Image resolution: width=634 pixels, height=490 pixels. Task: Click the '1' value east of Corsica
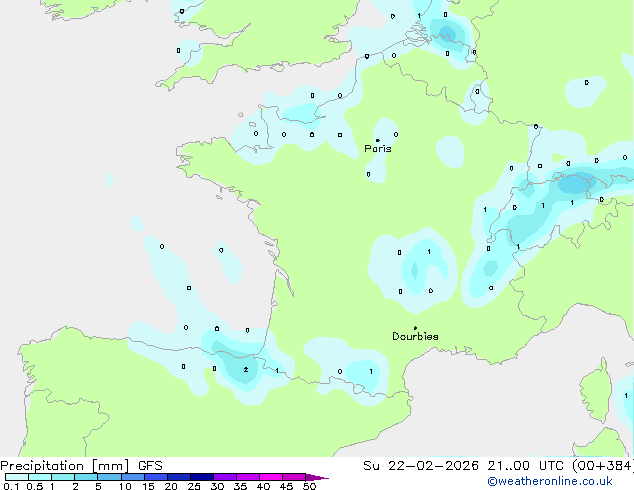(x=626, y=395)
